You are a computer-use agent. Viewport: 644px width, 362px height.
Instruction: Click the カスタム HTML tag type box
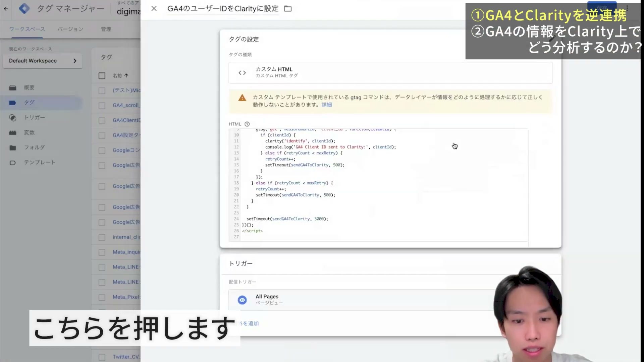point(390,72)
